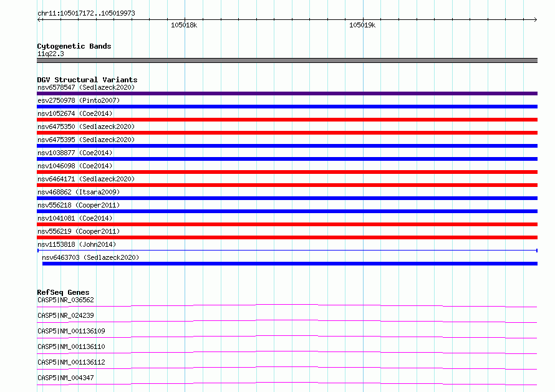
Task: Open CASP5|NM_001136109 transcript label
Action: (71, 331)
